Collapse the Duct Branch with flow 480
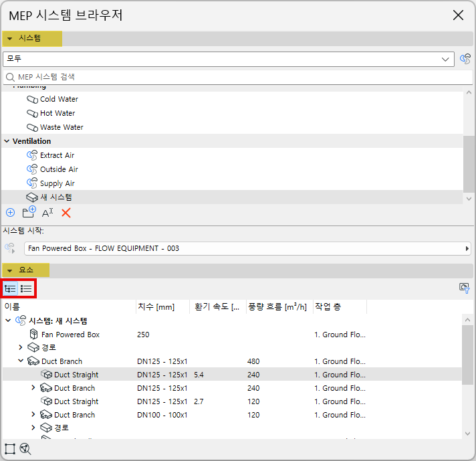 click(21, 361)
